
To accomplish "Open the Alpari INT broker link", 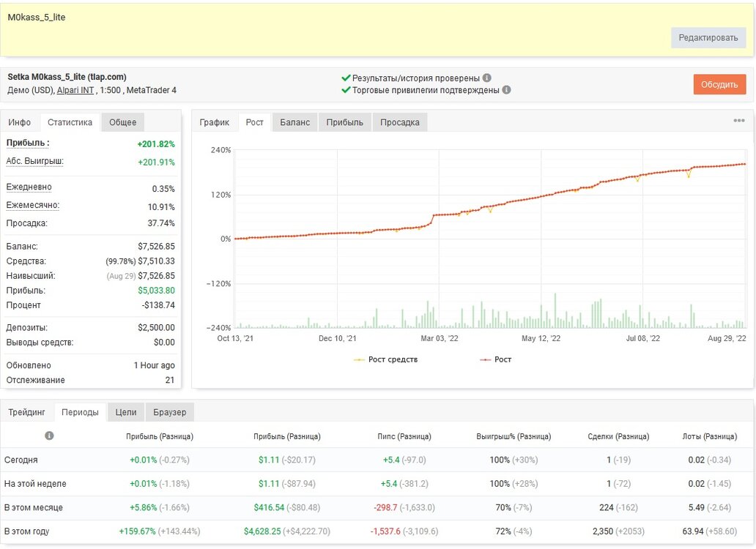I will [75, 90].
